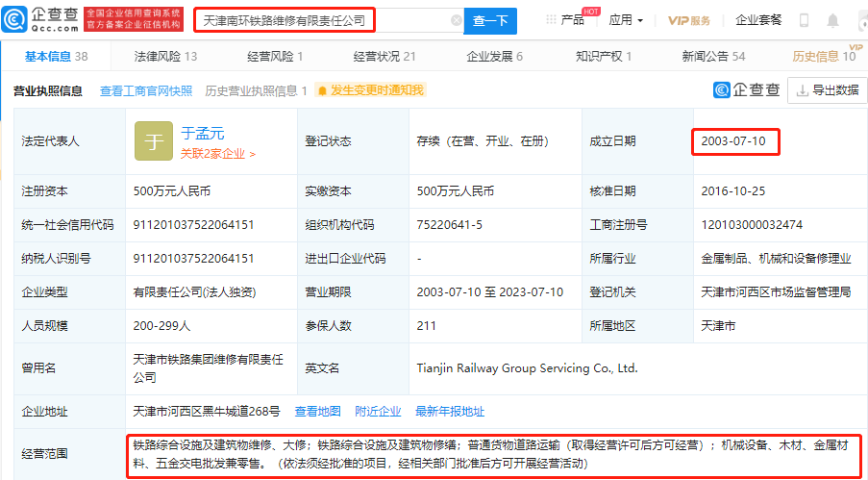Image resolution: width=868 pixels, height=480 pixels.
Task: Select former name 天津市铁路集团维修有限责任公司
Action: [209, 368]
